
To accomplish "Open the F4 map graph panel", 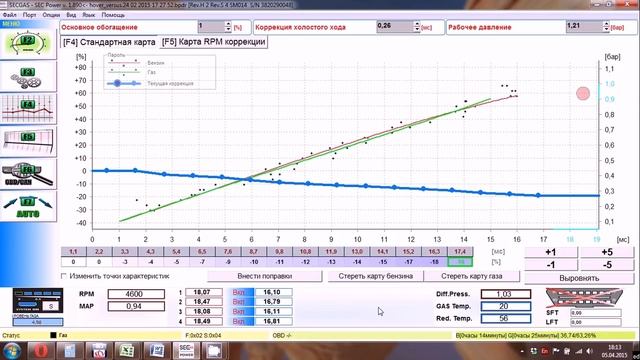I will (28, 109).
